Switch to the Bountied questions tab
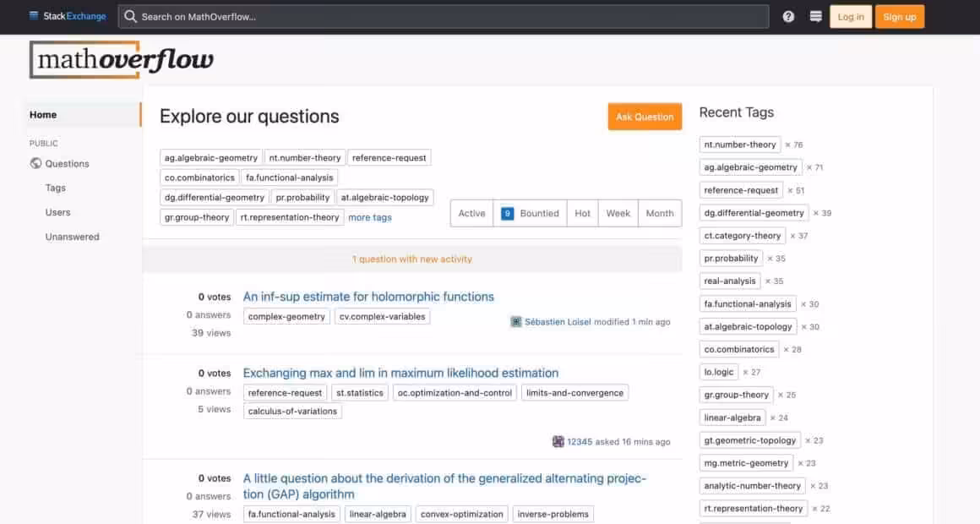 [x=530, y=213]
